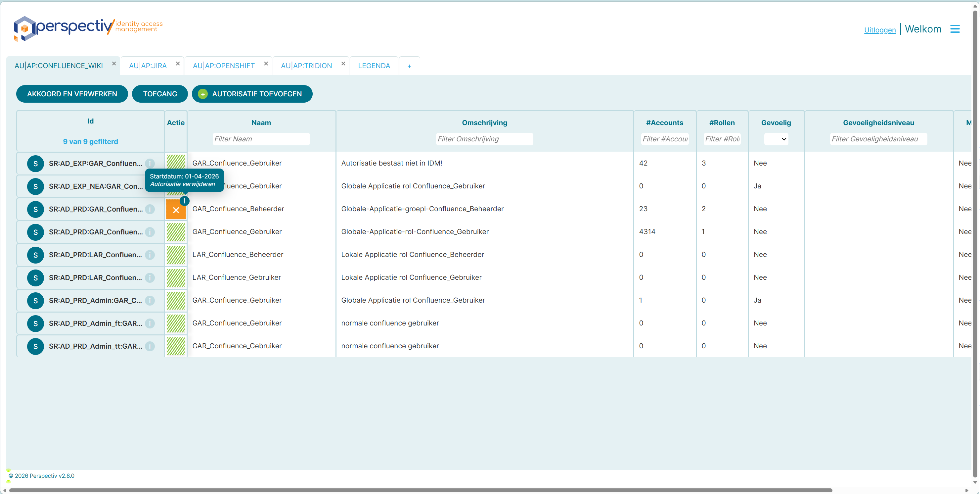Open the info icon in the GAR_Confluence_Beheerder row

coord(150,209)
